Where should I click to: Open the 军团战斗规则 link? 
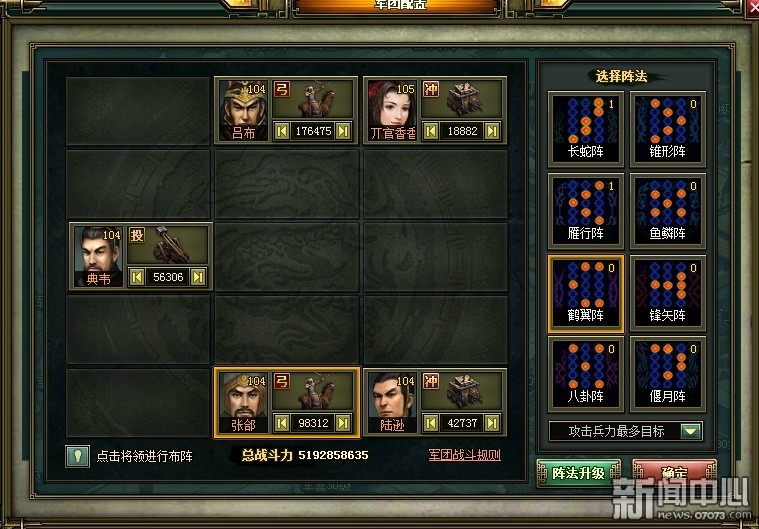pyautogui.click(x=464, y=455)
